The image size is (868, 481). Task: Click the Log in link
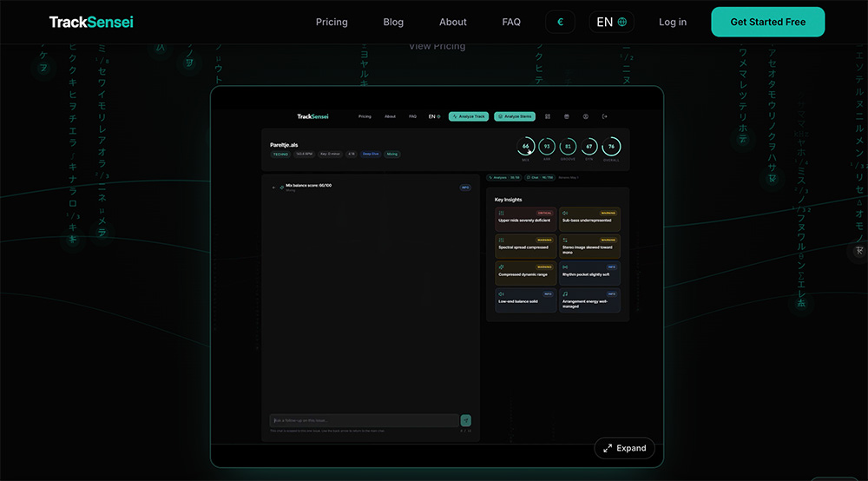(x=673, y=23)
